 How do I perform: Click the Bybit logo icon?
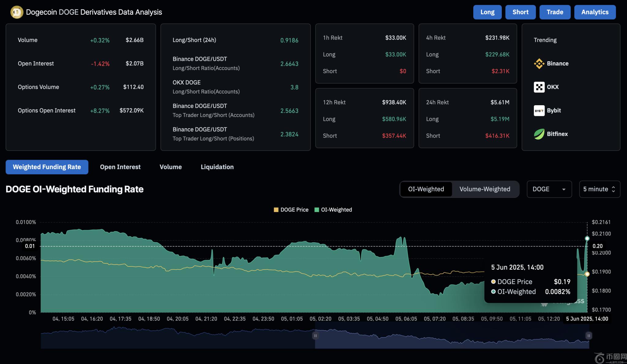click(x=539, y=111)
